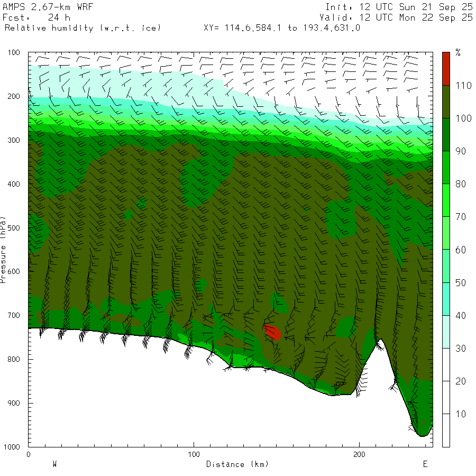Click the '110' colorbar label
This screenshot has width=476, height=476.
point(464,86)
